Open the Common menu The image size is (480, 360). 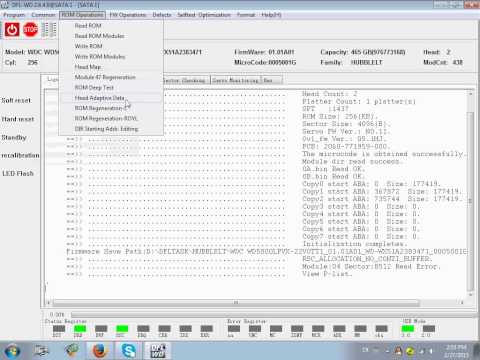[43, 15]
